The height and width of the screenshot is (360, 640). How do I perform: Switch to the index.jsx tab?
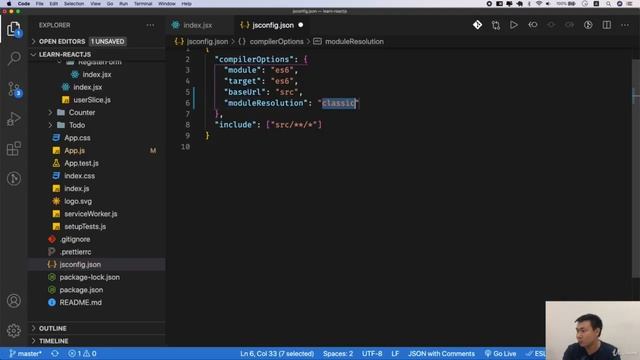pyautogui.click(x=198, y=25)
